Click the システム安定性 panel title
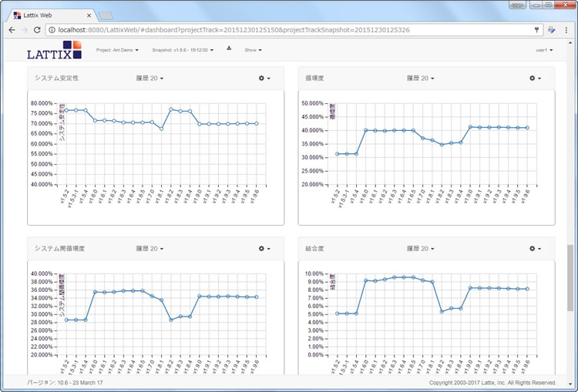The width and height of the screenshot is (578, 392). point(56,78)
